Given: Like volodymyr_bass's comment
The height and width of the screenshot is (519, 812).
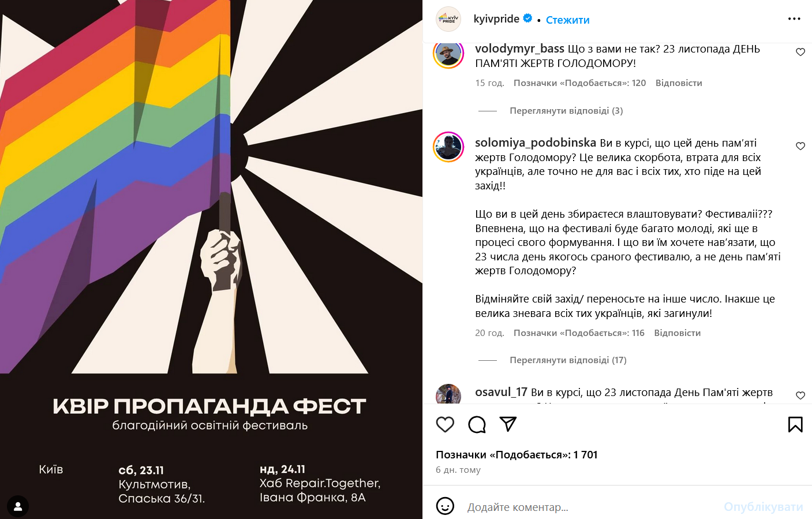Looking at the screenshot, I should 800,52.
